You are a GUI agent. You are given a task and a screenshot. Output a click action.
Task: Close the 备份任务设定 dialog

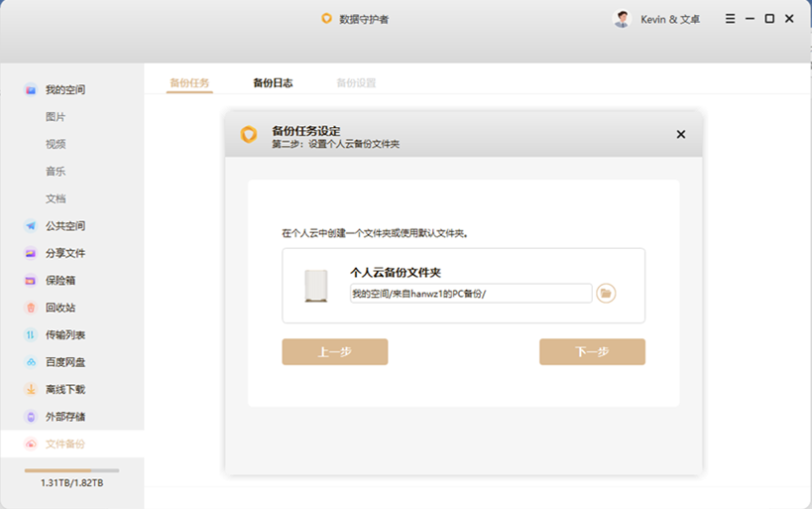point(680,135)
